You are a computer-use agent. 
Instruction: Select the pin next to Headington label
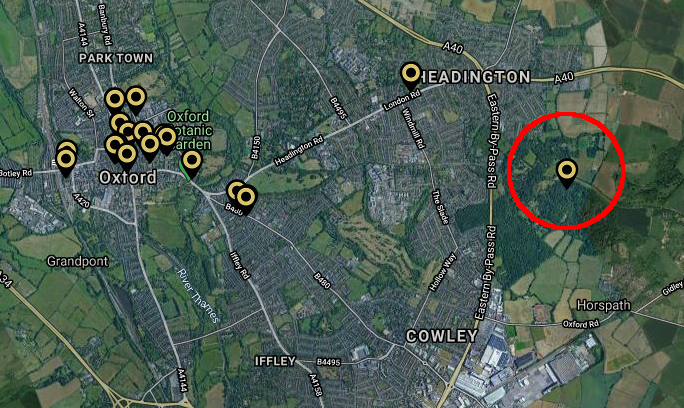pyautogui.click(x=410, y=75)
